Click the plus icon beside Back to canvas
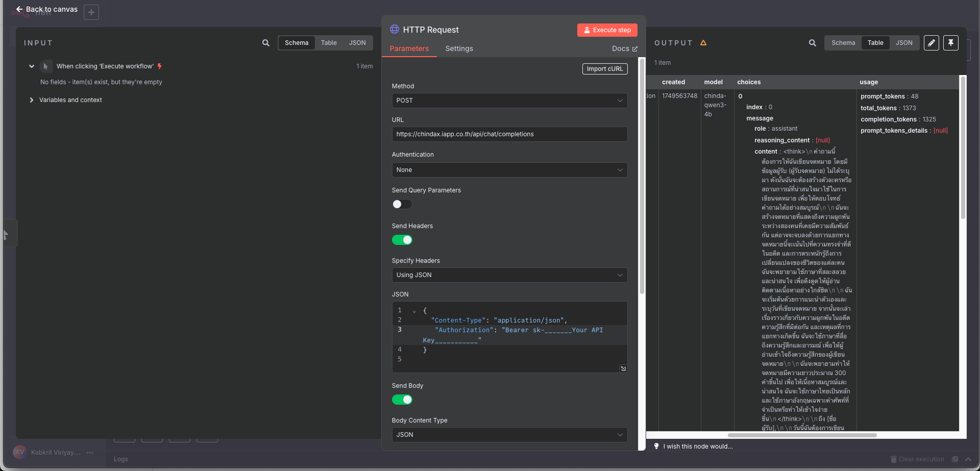980x471 pixels. coord(91,12)
